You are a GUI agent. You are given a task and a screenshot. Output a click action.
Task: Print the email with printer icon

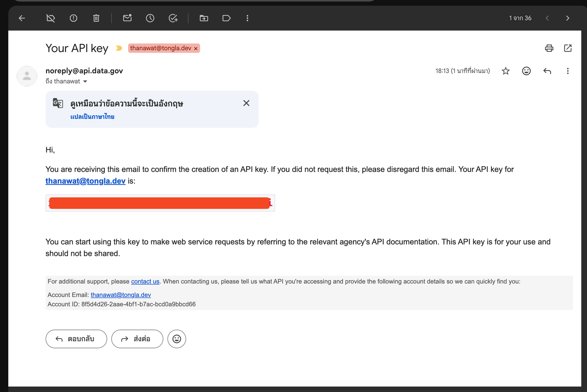click(549, 48)
